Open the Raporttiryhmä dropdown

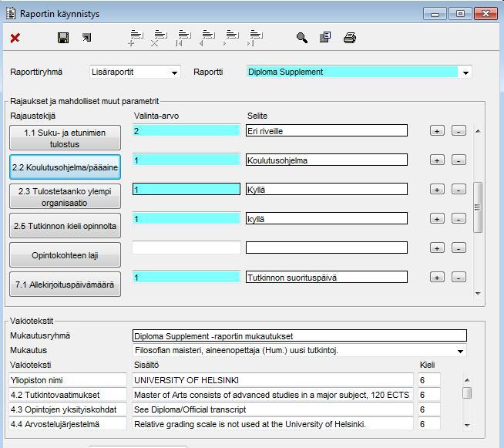pos(174,72)
